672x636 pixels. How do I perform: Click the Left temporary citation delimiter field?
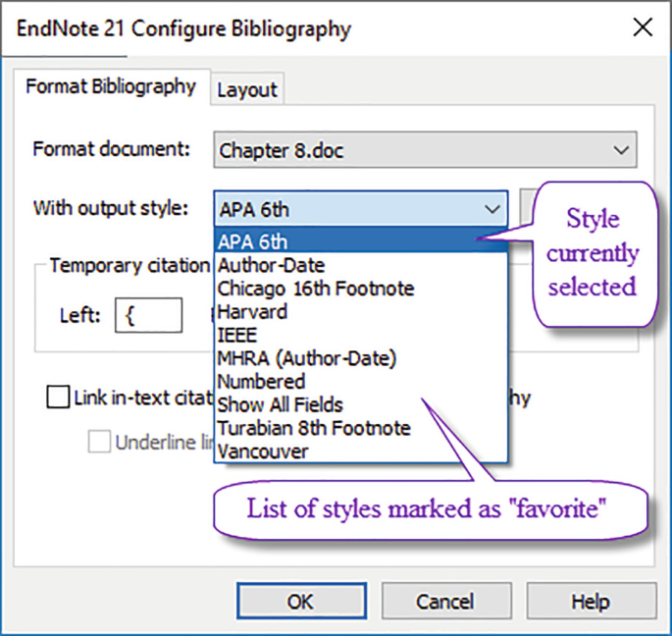coord(148,317)
